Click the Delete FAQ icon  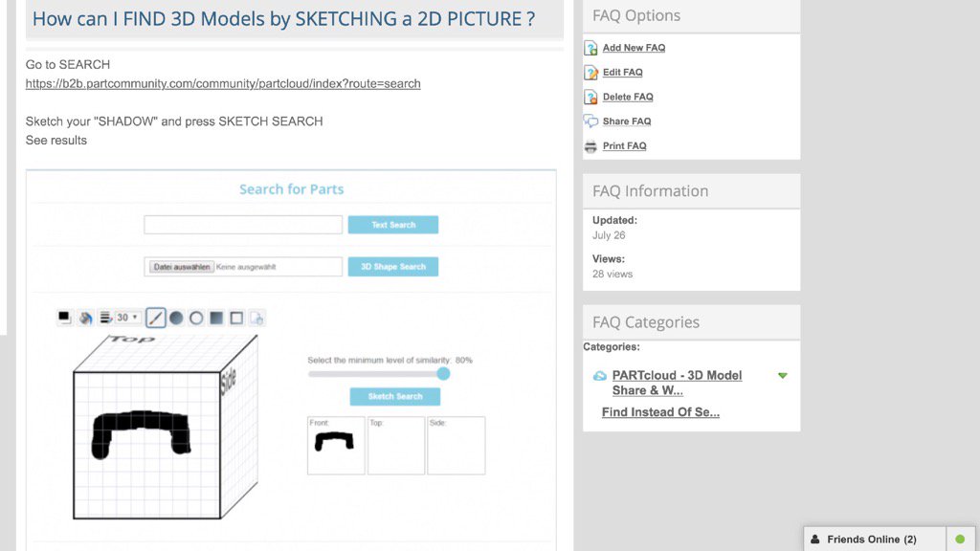(590, 97)
